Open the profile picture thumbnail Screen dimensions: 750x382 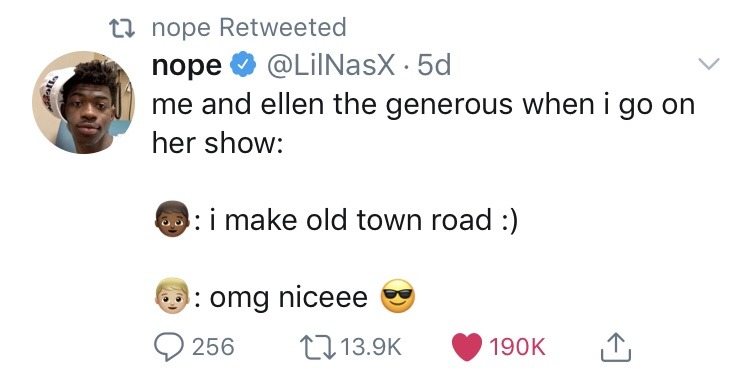tap(84, 102)
